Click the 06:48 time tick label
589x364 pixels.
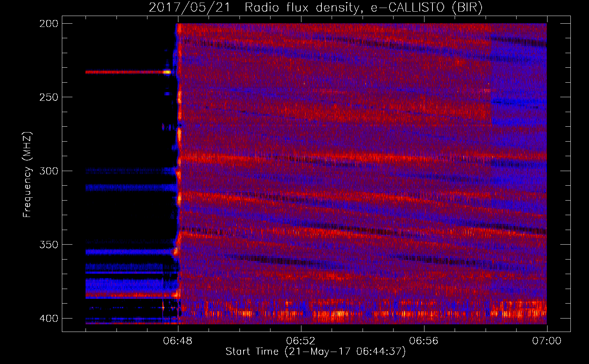click(x=178, y=341)
